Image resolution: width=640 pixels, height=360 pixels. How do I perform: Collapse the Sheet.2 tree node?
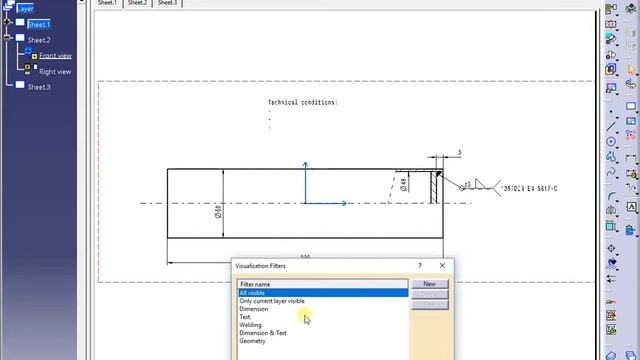(x=7, y=38)
